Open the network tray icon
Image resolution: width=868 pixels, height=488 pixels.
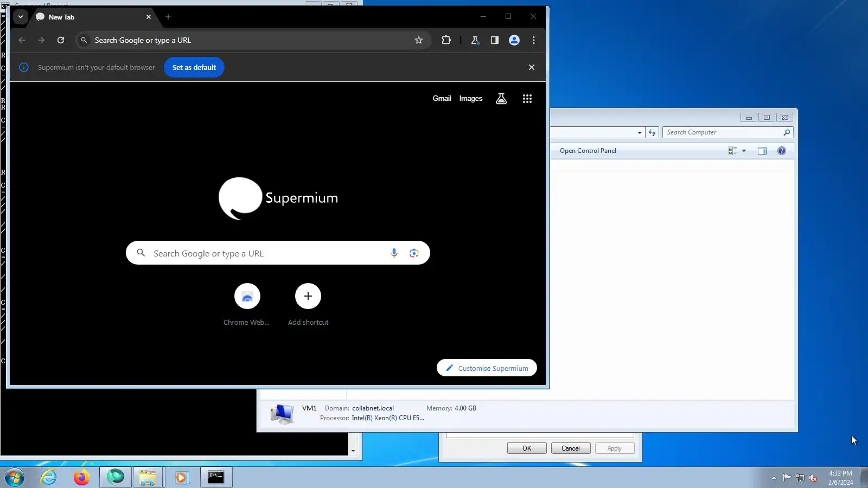[800, 478]
